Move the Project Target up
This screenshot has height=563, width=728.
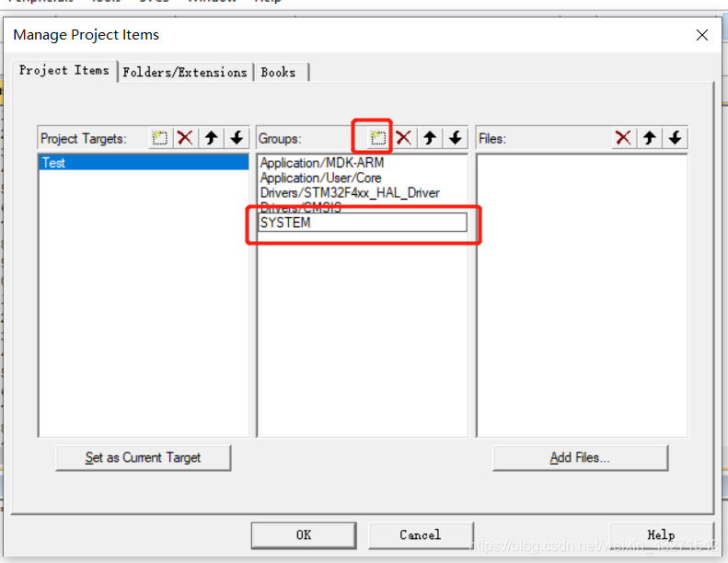[x=212, y=138]
